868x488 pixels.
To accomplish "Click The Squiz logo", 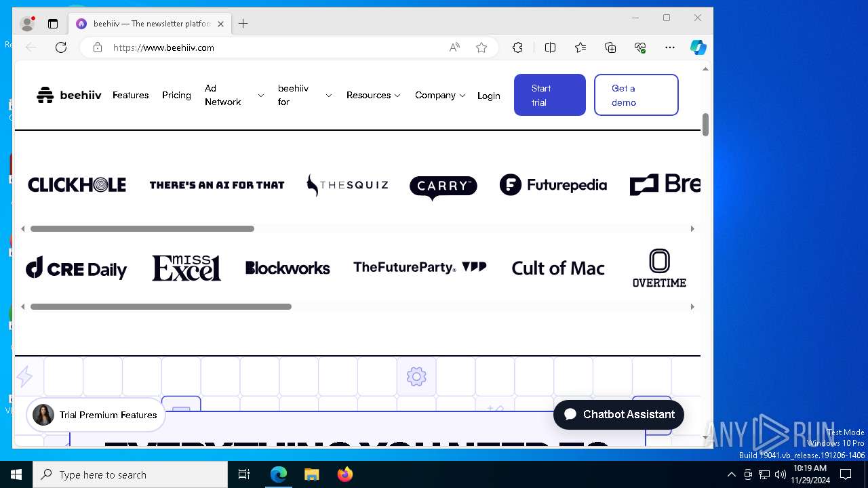I will (x=347, y=185).
